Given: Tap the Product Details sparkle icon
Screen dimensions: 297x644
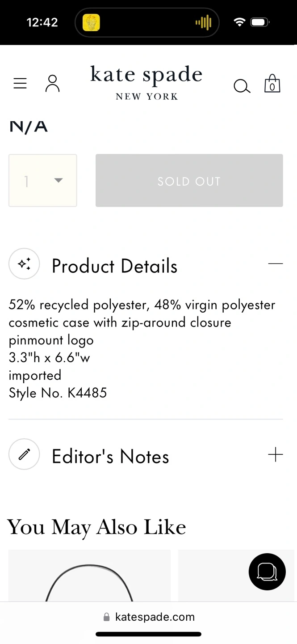Looking at the screenshot, I should 24,264.
